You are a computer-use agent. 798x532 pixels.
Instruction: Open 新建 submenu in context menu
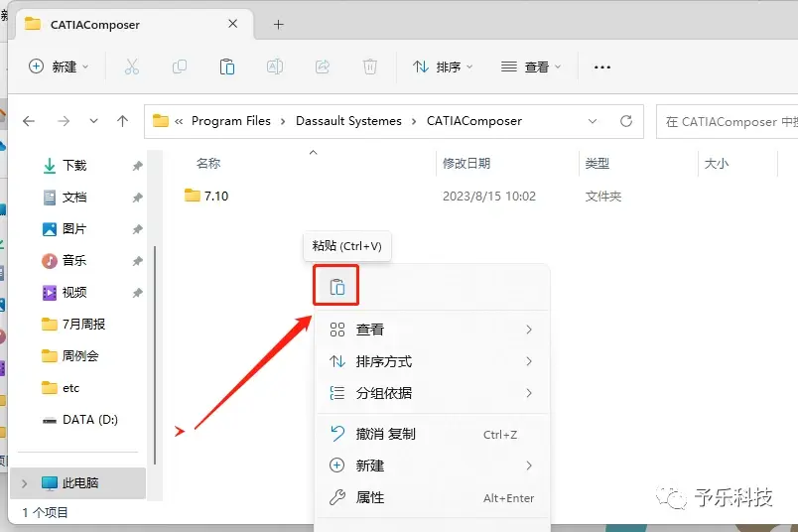(x=432, y=465)
